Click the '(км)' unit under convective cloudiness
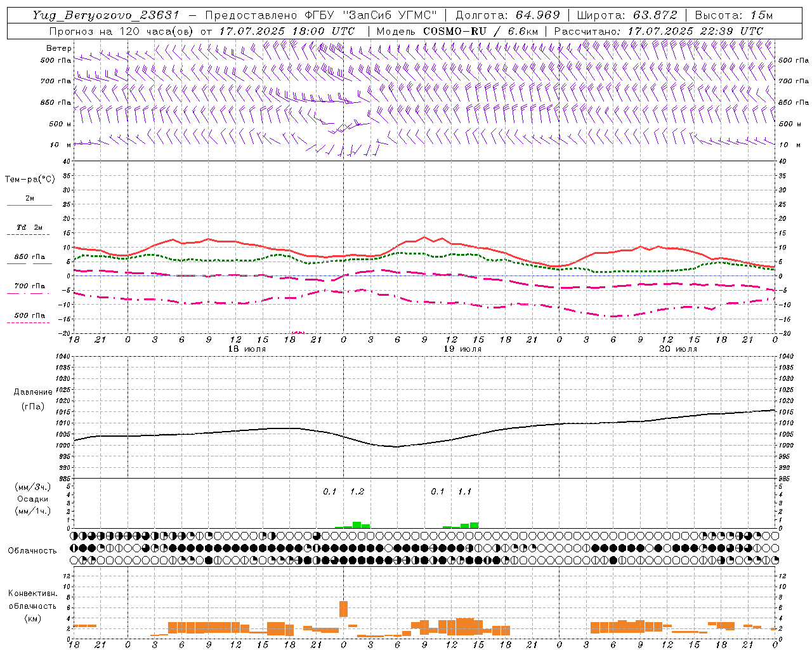The image size is (812, 650). (x=33, y=618)
